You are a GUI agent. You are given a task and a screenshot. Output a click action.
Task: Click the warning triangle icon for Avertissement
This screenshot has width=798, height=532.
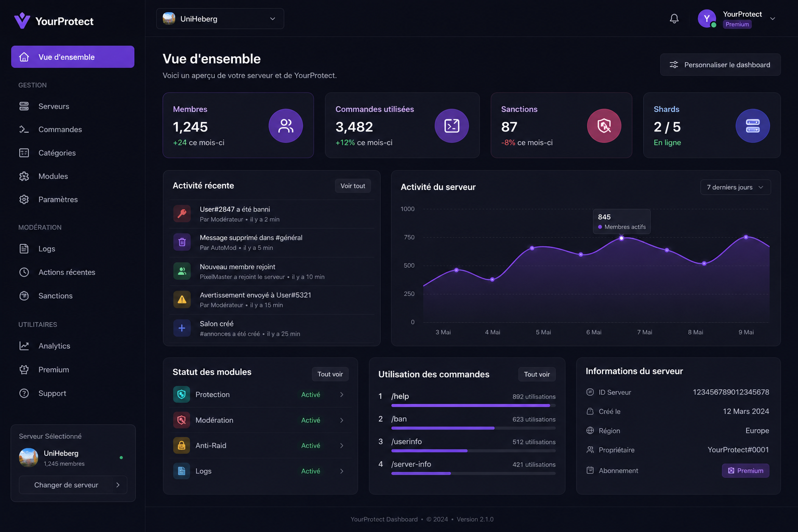click(182, 299)
